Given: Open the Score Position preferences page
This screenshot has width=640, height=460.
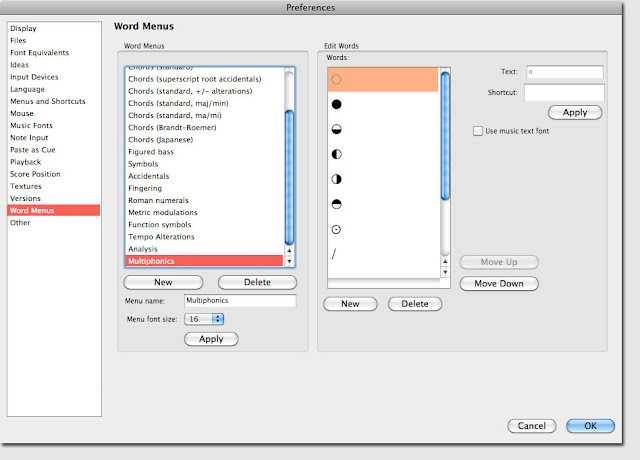Looking at the screenshot, I should point(35,174).
